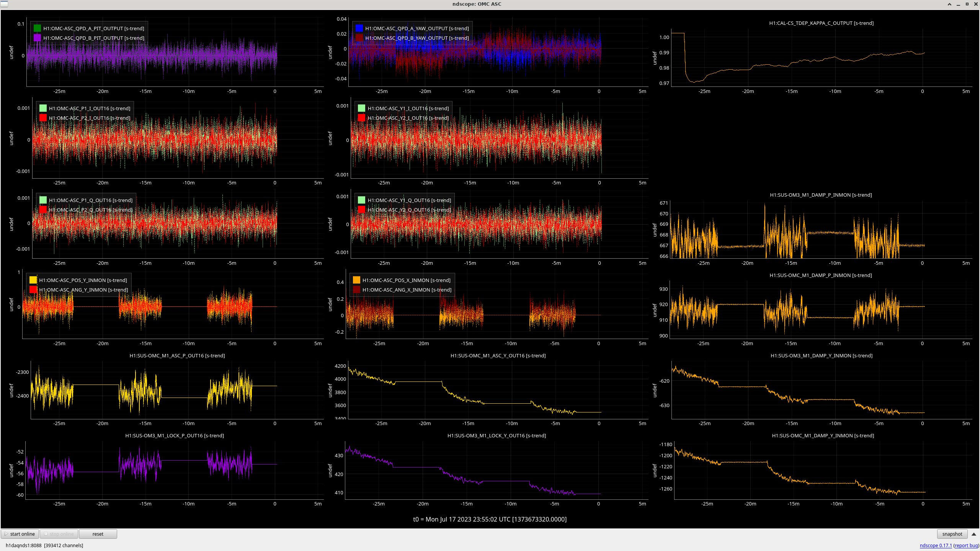This screenshot has width=980, height=551.
Task: Expand the panel with the triangle beside snapshot
Action: click(974, 534)
